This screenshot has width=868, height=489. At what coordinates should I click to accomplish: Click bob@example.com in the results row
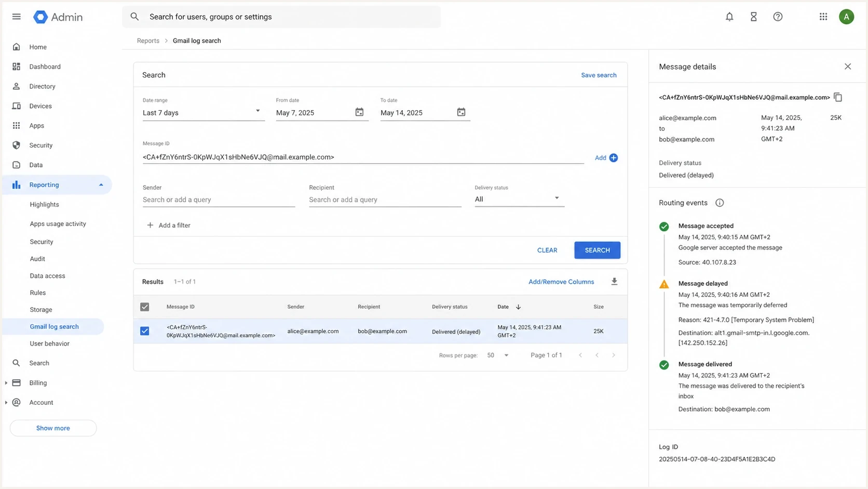[382, 331]
